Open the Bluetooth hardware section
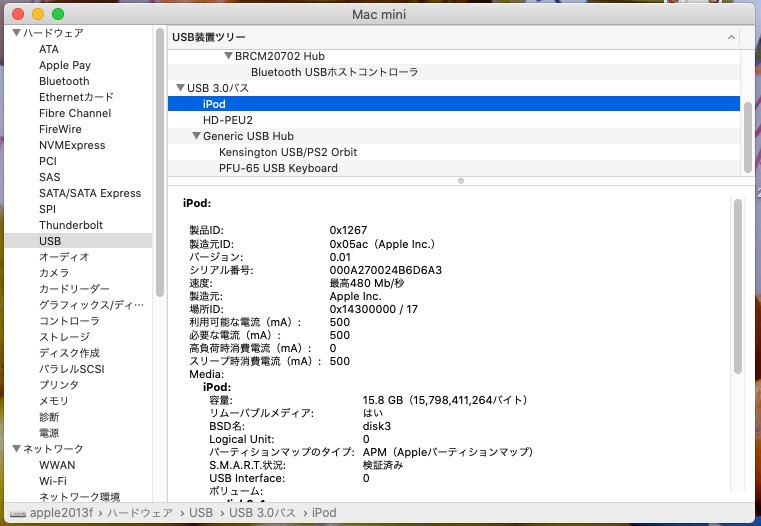Image resolution: width=761 pixels, height=526 pixels. tap(64, 81)
